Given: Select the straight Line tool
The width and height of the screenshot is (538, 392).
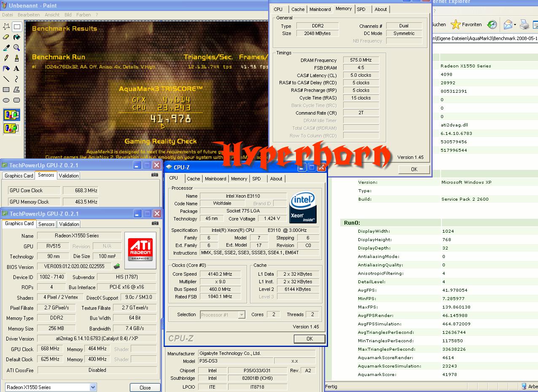Looking at the screenshot, I should point(6,79).
